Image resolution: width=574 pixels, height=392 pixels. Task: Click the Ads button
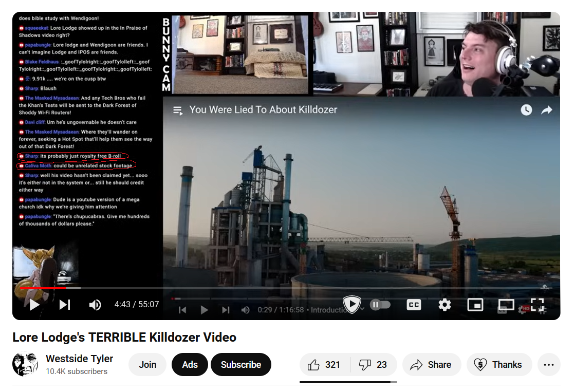190,365
